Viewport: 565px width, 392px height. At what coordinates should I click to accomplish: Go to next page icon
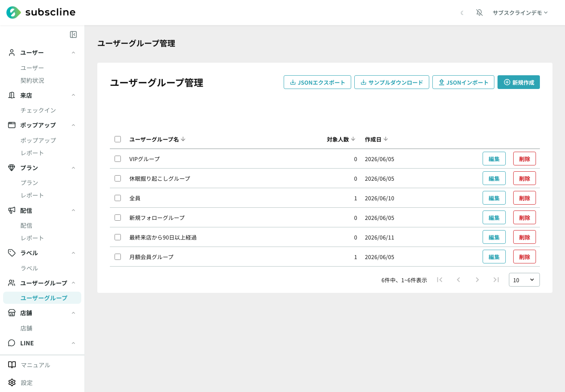[477, 280]
